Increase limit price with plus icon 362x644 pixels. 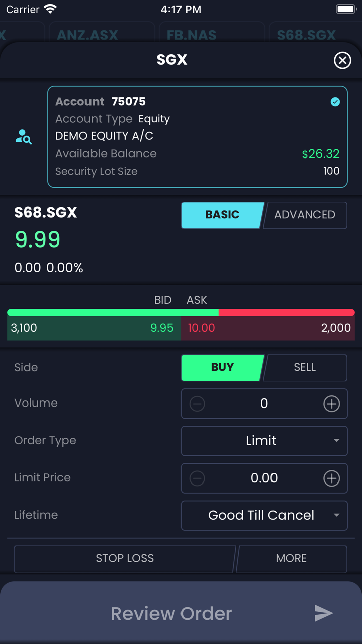click(331, 478)
